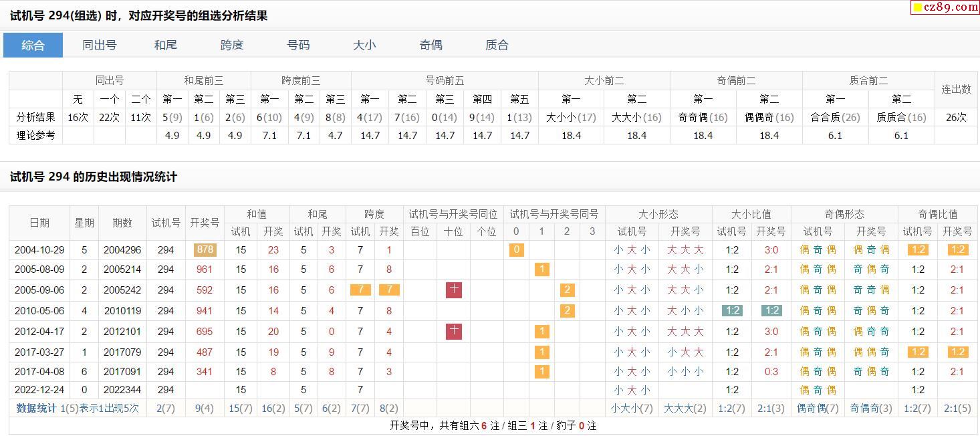Click the sum value 20 in 2012-04-17 row
The width and height of the screenshot is (980, 436).
tap(273, 331)
